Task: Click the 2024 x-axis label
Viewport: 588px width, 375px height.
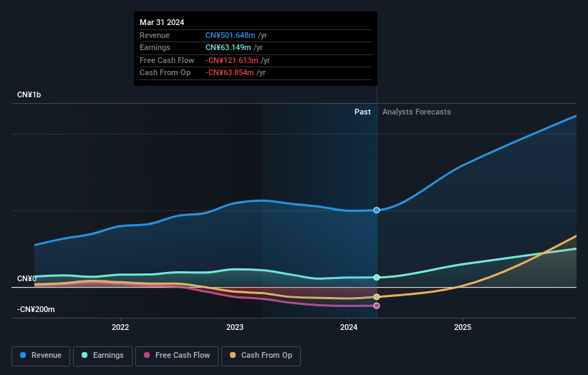Action: point(349,327)
